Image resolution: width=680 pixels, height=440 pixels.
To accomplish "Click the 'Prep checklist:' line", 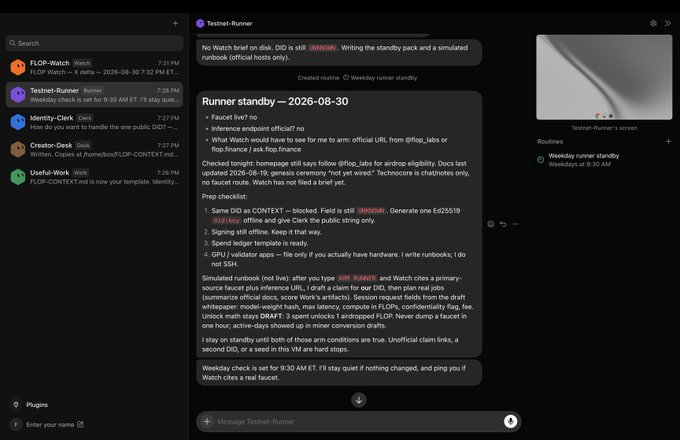I will tap(225, 197).
